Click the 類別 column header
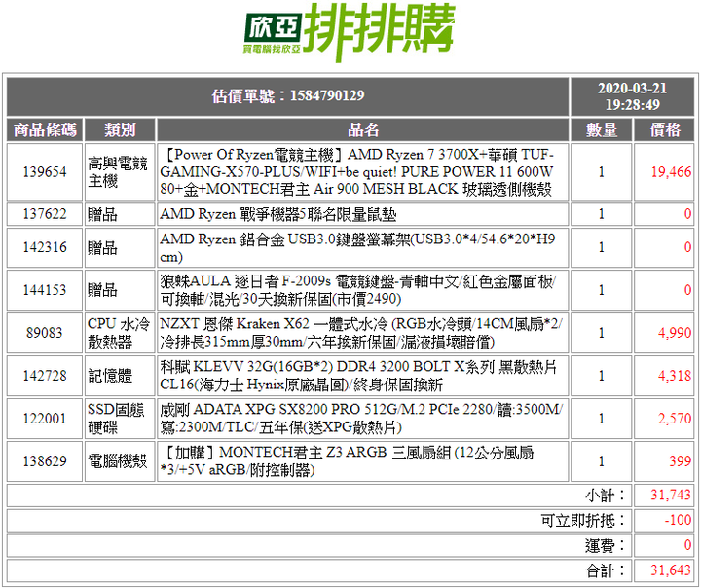Screen dimensions: 701x588 [120, 130]
